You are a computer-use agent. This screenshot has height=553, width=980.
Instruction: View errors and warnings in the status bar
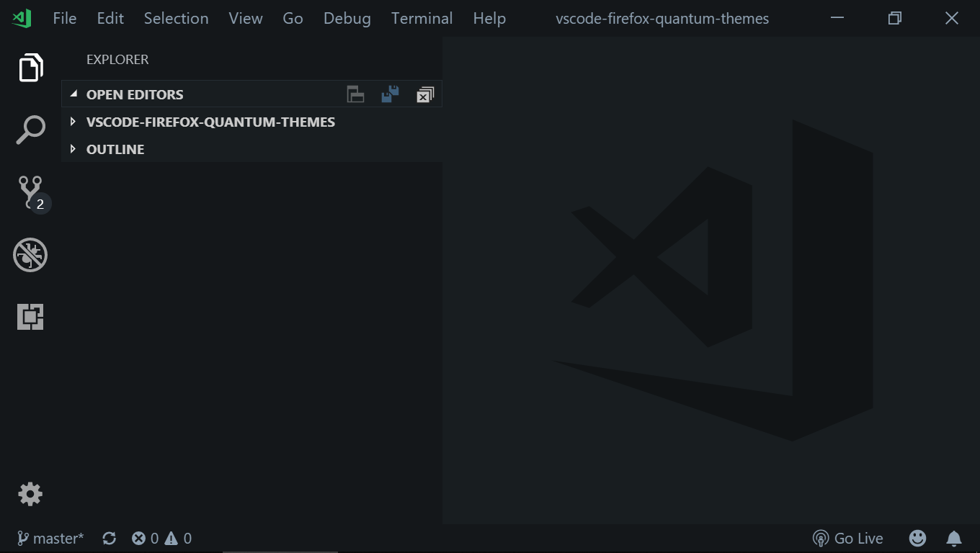[160, 538]
